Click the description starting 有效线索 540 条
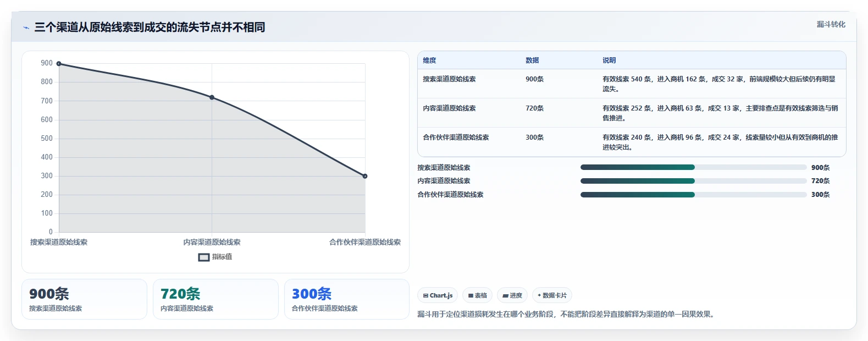The height and width of the screenshot is (341, 868). click(719, 84)
